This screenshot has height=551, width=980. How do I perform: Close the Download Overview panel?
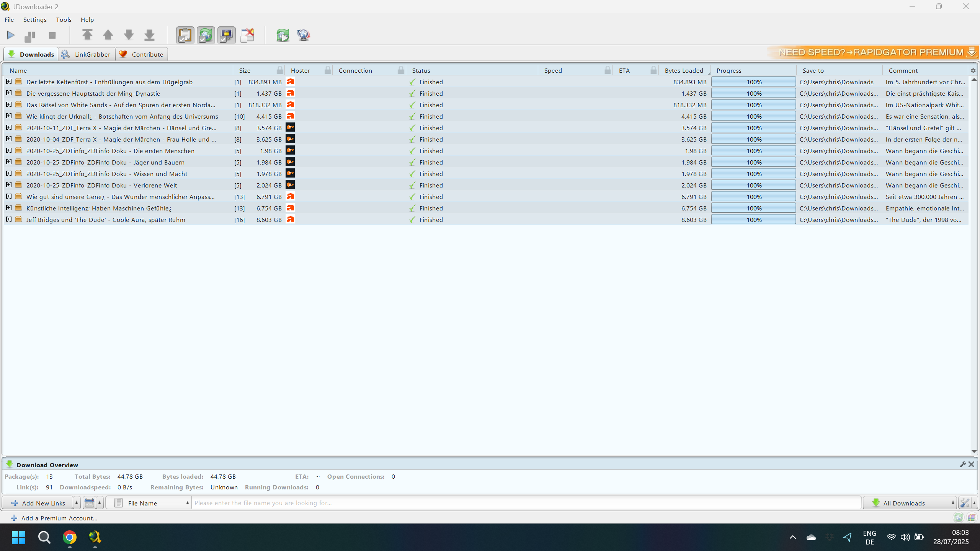(972, 464)
